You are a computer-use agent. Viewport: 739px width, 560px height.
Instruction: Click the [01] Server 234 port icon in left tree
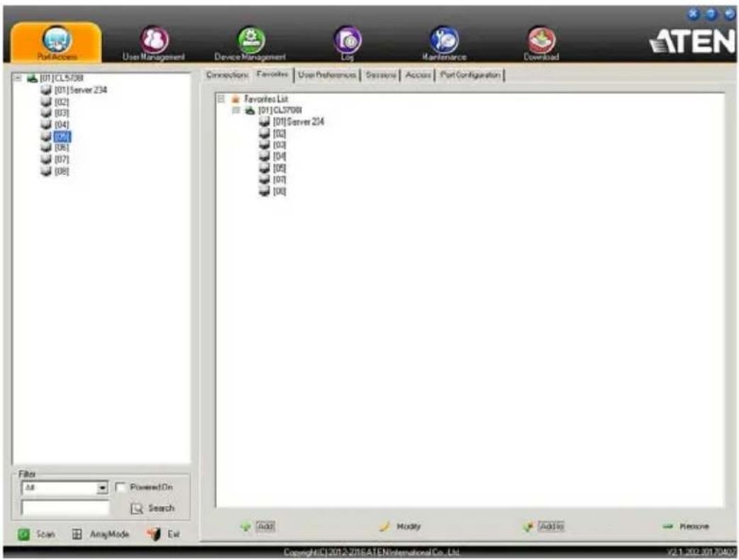[x=46, y=89]
